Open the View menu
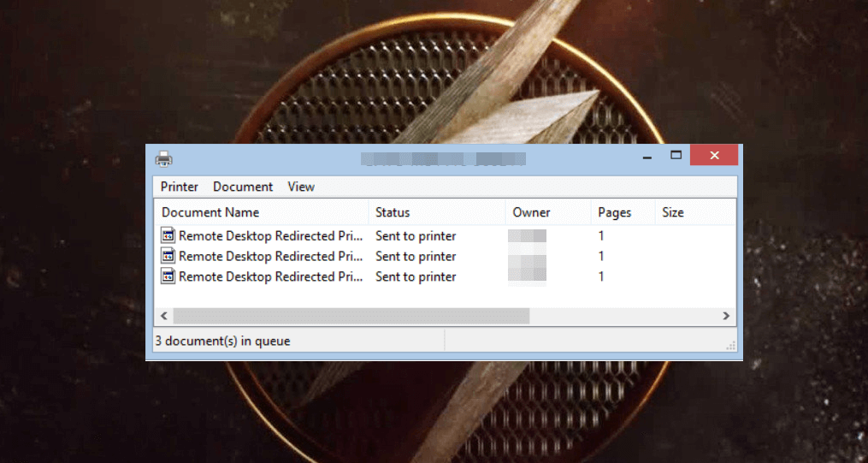The width and height of the screenshot is (868, 463). 301,187
